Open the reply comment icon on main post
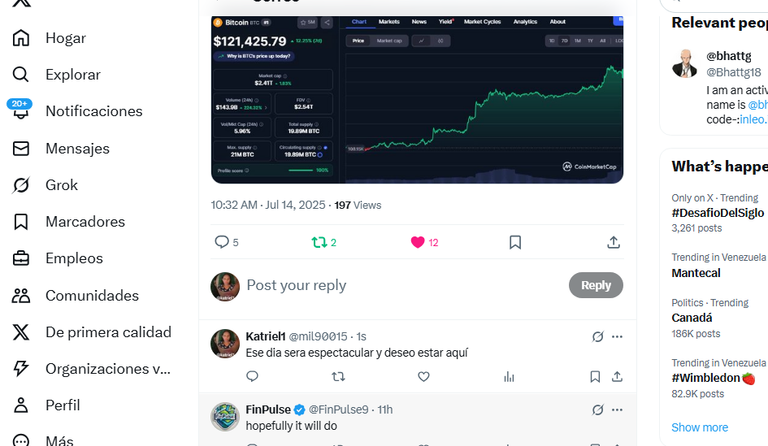This screenshot has height=446, width=768. [222, 242]
